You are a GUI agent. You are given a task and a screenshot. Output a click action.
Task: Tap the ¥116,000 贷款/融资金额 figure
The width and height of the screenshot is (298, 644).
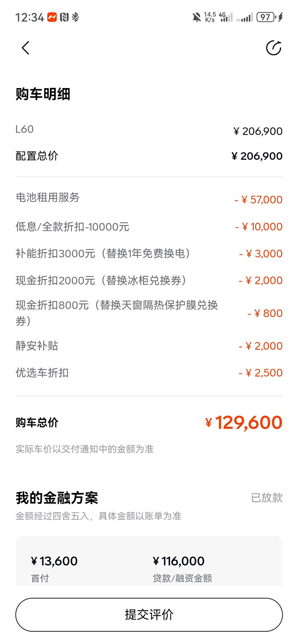click(x=179, y=561)
